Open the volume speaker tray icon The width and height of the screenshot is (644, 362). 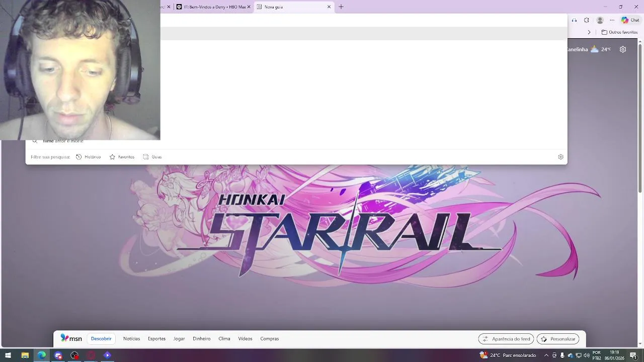tap(587, 355)
